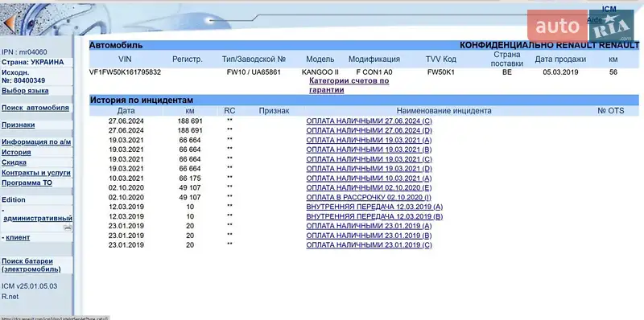The image size is (644, 320).
Task: Click the Модель column header
Action: click(320, 59)
